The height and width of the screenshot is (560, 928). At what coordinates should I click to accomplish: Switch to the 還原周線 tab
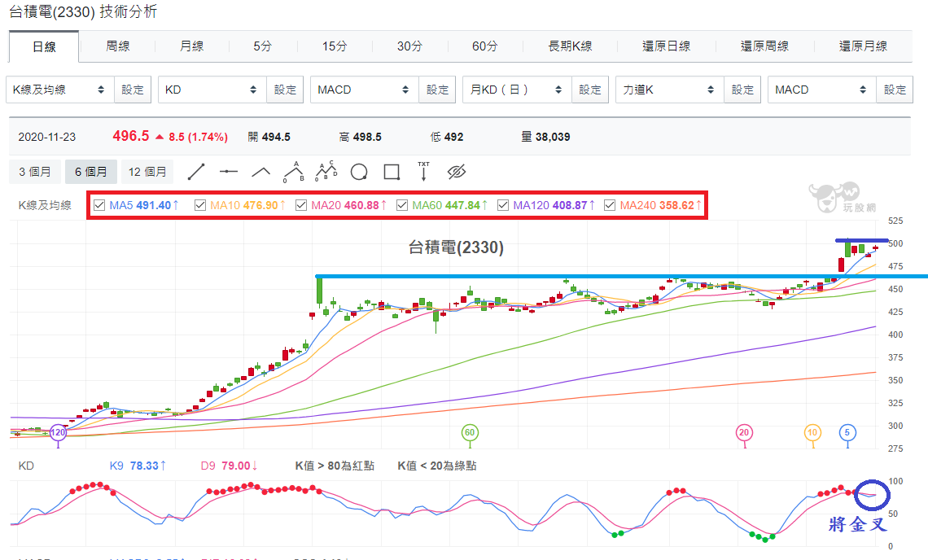(764, 46)
